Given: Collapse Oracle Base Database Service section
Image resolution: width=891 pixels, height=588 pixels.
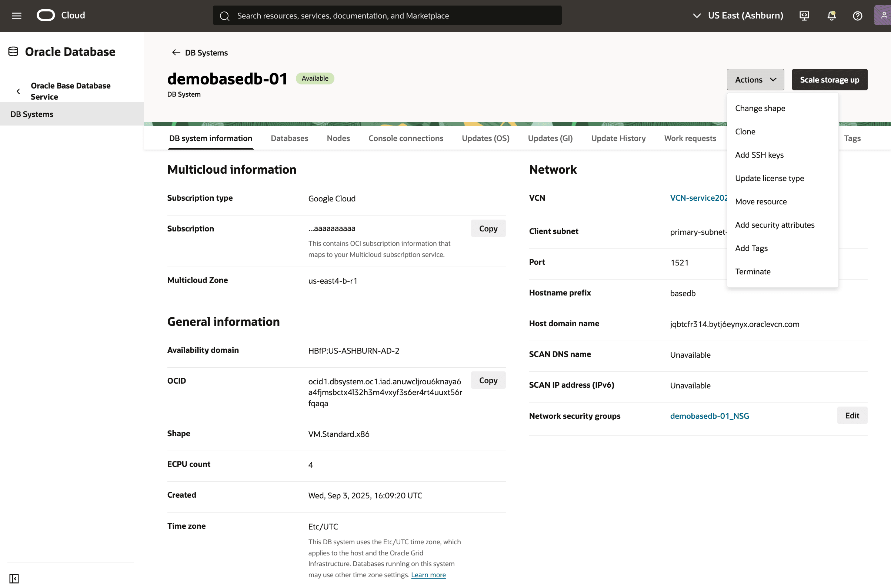Looking at the screenshot, I should 18,91.
